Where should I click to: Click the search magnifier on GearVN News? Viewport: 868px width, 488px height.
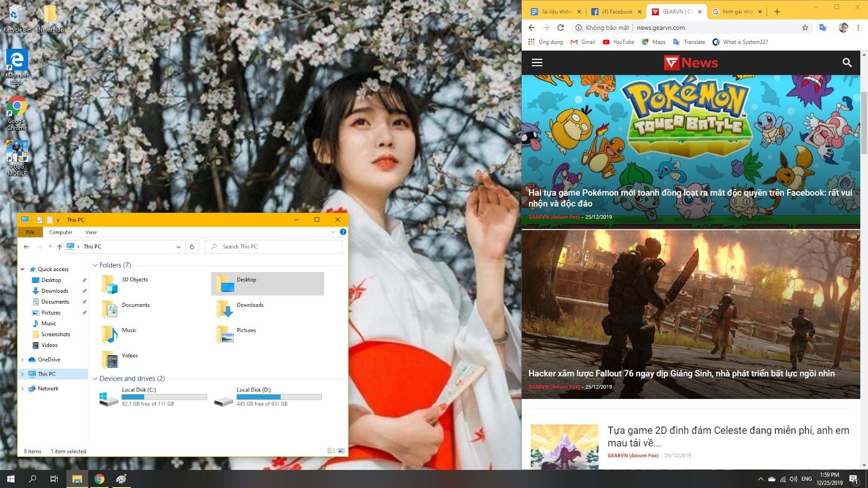pyautogui.click(x=847, y=62)
